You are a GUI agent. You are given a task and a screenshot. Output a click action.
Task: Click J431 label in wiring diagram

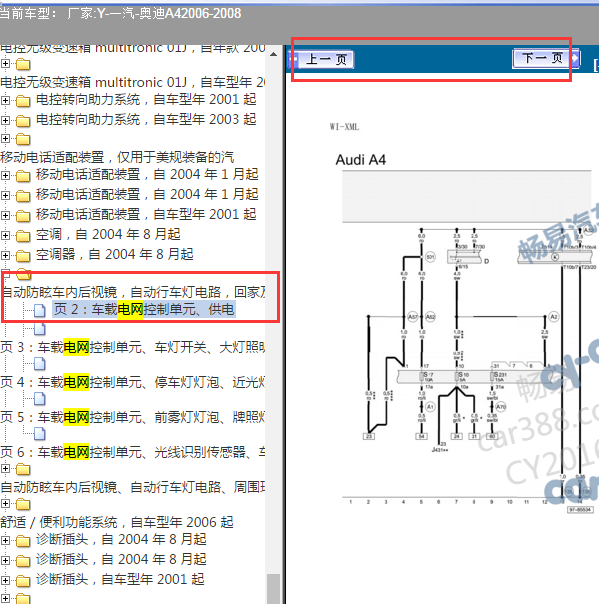(x=440, y=450)
